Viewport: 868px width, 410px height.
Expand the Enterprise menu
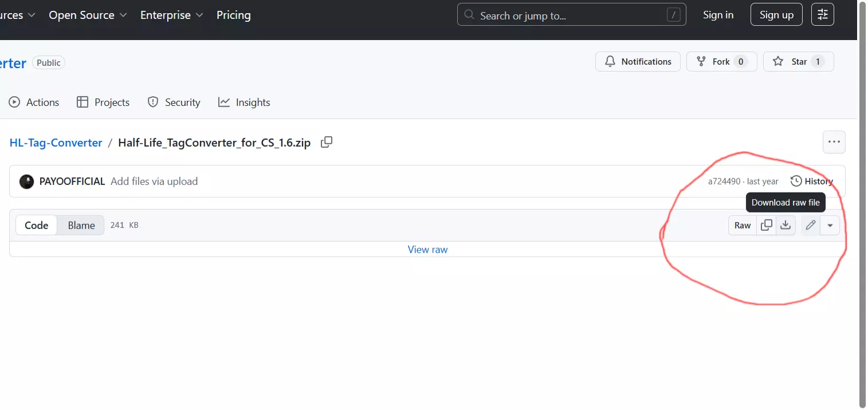coord(171,15)
